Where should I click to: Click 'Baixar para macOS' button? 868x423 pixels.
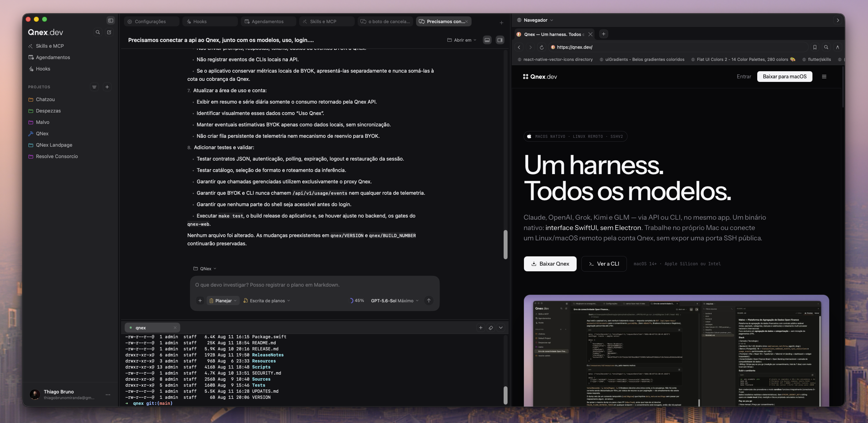point(785,77)
